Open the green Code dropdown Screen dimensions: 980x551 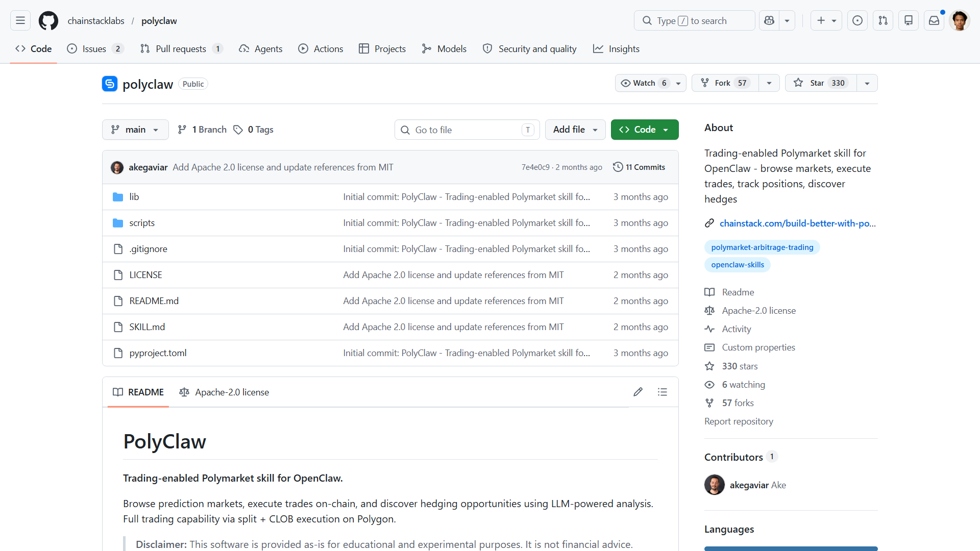(645, 130)
